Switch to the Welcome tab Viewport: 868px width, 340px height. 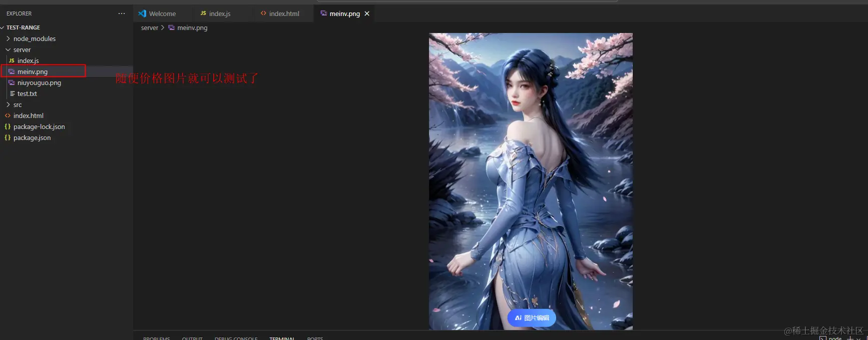tap(162, 13)
